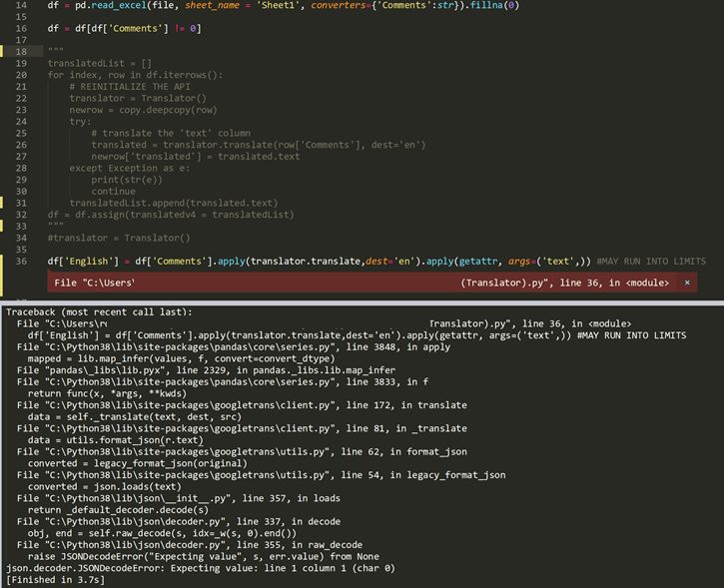Click 'client.py", line 172, in translate' traceback line
This screenshot has width=724, height=588.
click(242, 405)
